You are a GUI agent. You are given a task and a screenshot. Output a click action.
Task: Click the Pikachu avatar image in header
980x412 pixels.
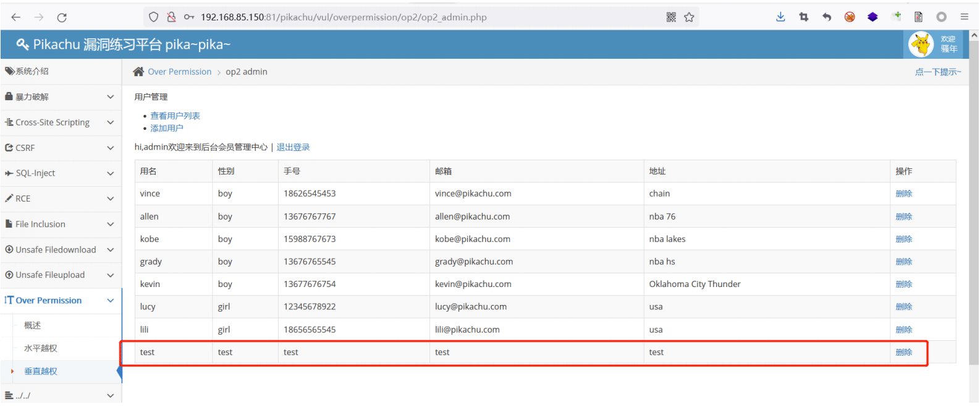coord(921,44)
